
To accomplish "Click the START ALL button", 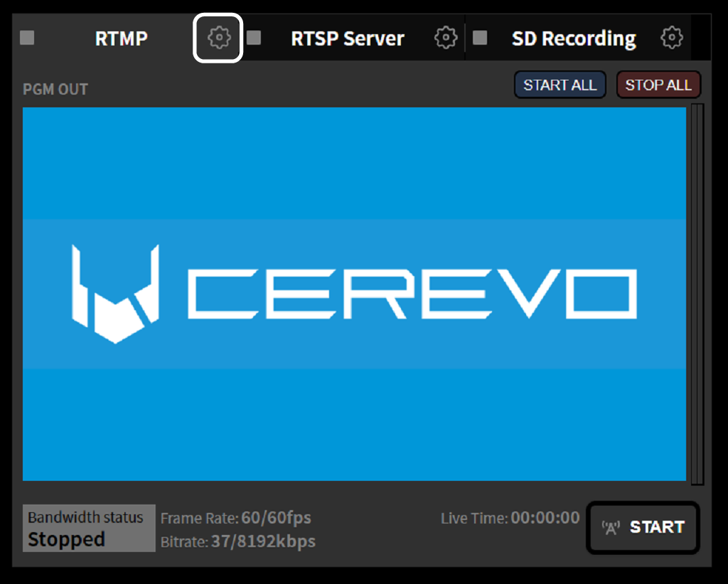I will coord(560,85).
